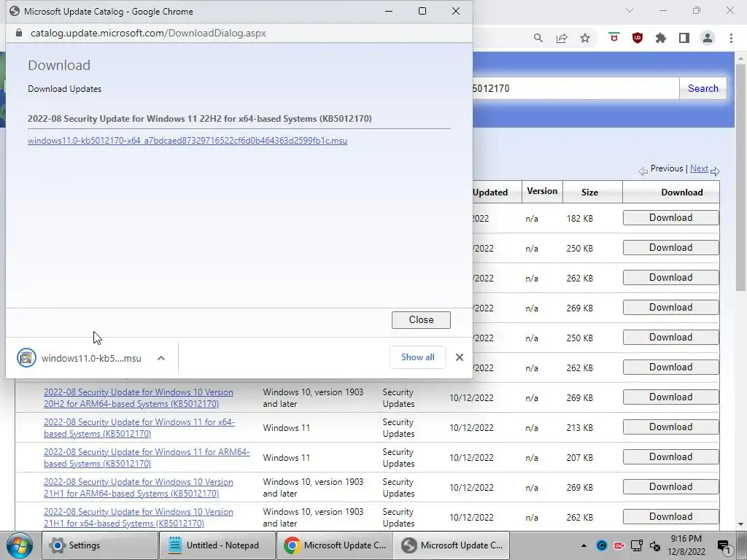
Task: Open Windows 11 for ARM64-based Systems update link
Action: 147,458
